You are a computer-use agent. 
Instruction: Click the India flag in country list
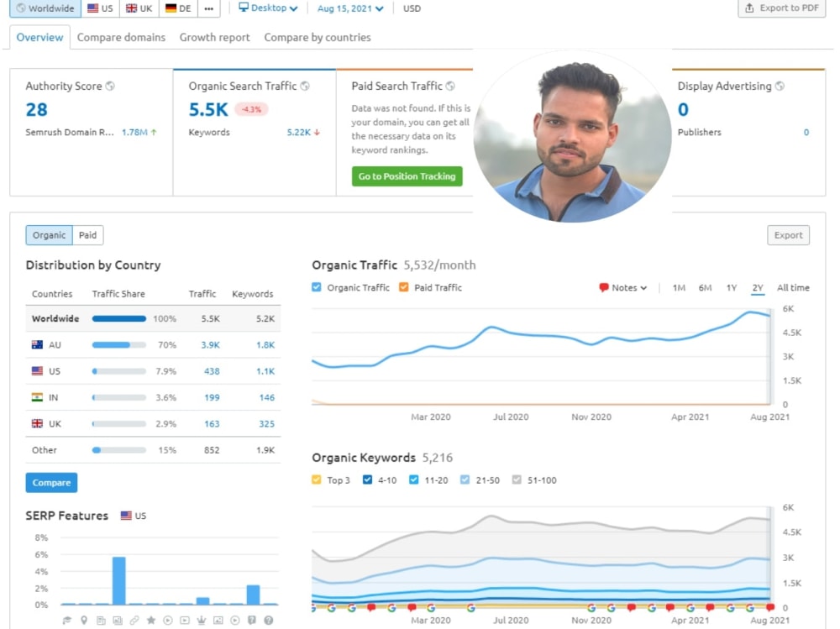point(37,397)
